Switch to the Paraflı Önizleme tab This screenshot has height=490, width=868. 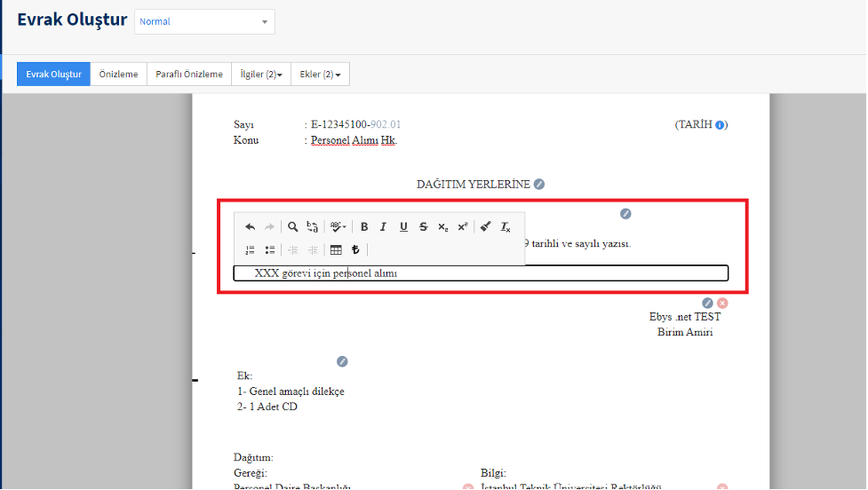tap(188, 74)
